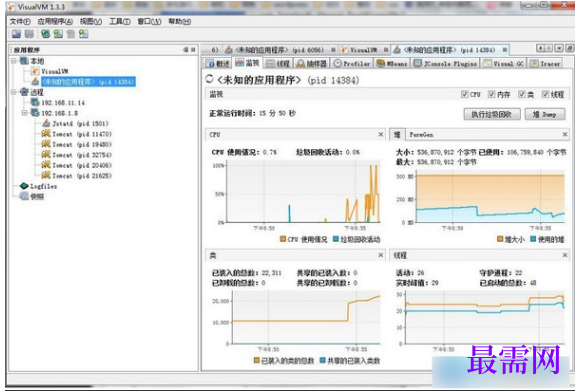
Task: Click the grayed-out Add VM Coredump toolbar icon
Action: [71, 34]
